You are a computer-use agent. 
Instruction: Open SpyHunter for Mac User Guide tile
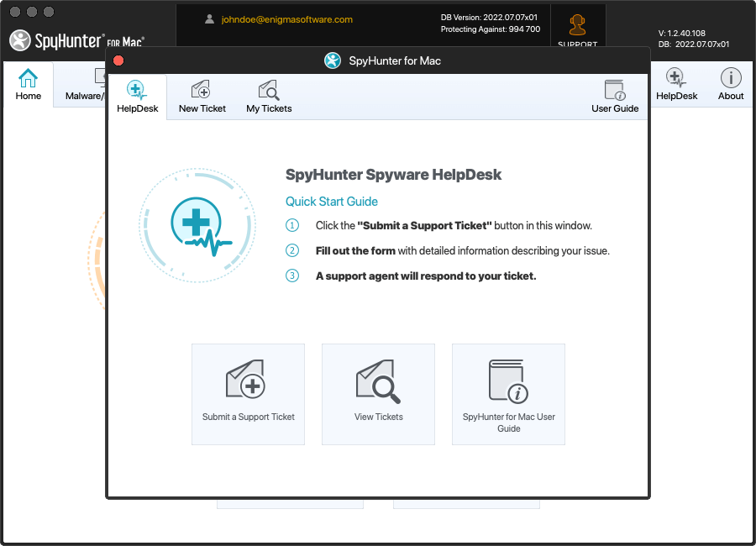pos(508,393)
